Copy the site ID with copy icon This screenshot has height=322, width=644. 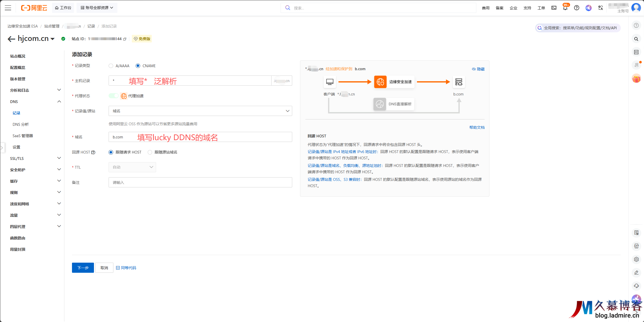point(125,39)
